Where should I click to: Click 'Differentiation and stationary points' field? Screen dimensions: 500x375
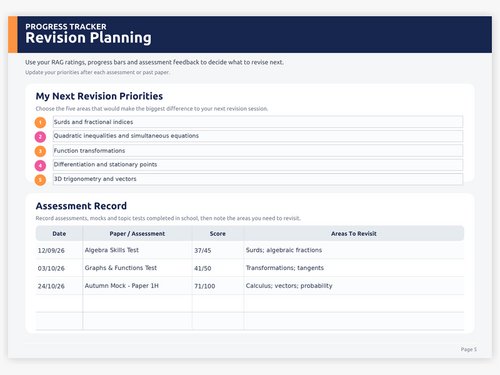pos(258,165)
